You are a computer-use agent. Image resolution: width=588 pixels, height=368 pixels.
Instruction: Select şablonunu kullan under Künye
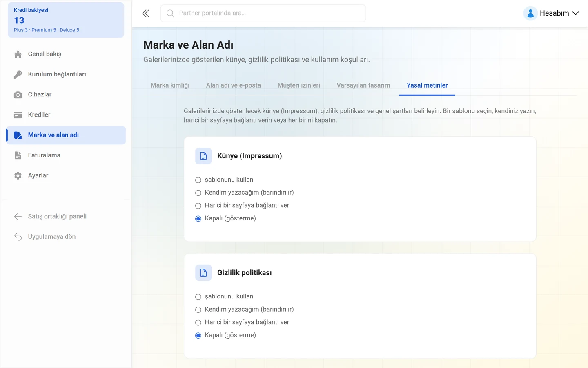(198, 180)
